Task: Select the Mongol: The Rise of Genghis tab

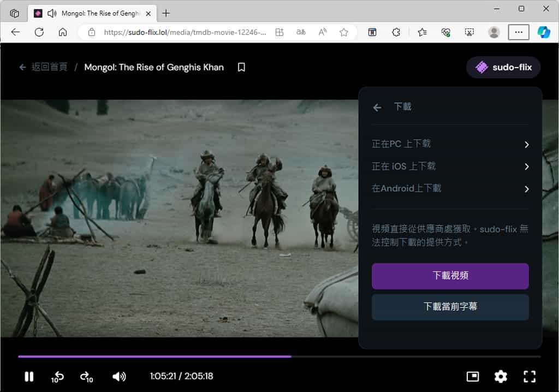Action: 93,14
